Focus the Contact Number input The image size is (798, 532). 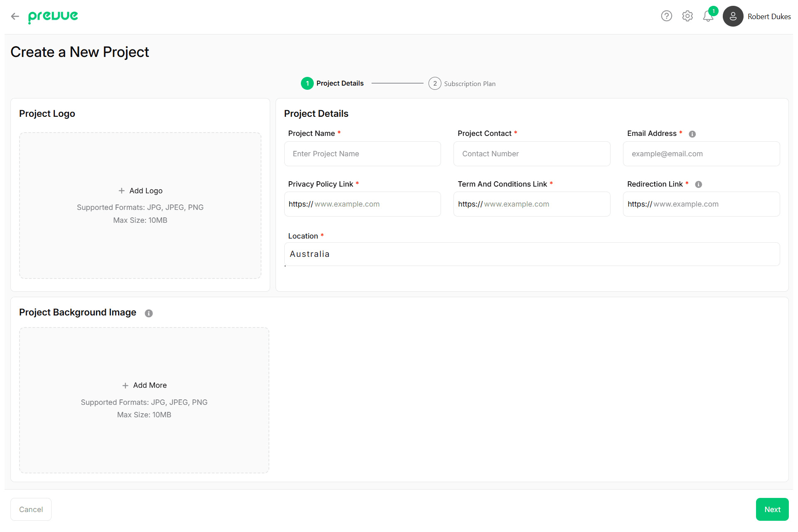[x=532, y=154]
